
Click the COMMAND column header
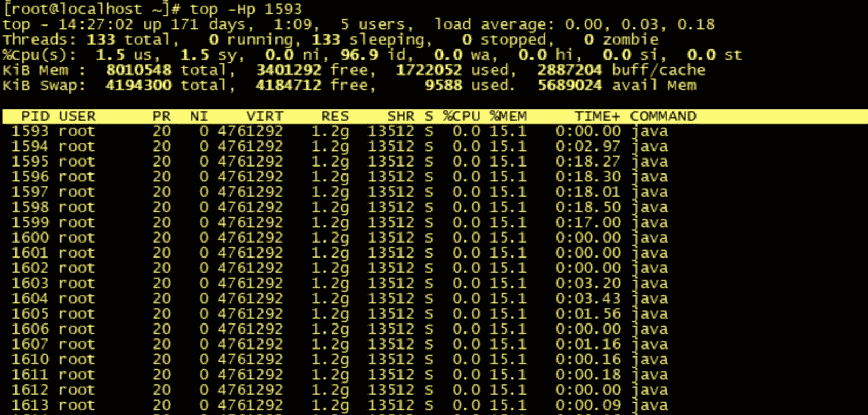(664, 116)
